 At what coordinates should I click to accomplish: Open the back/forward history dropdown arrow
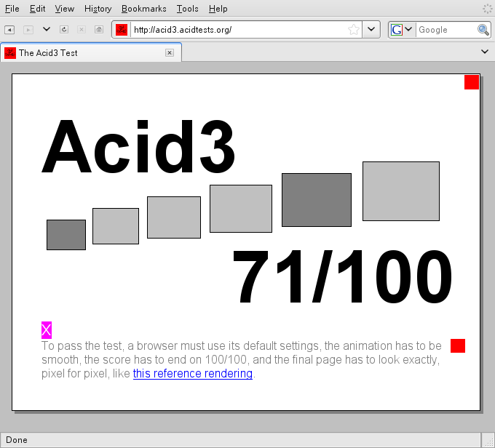point(47,29)
